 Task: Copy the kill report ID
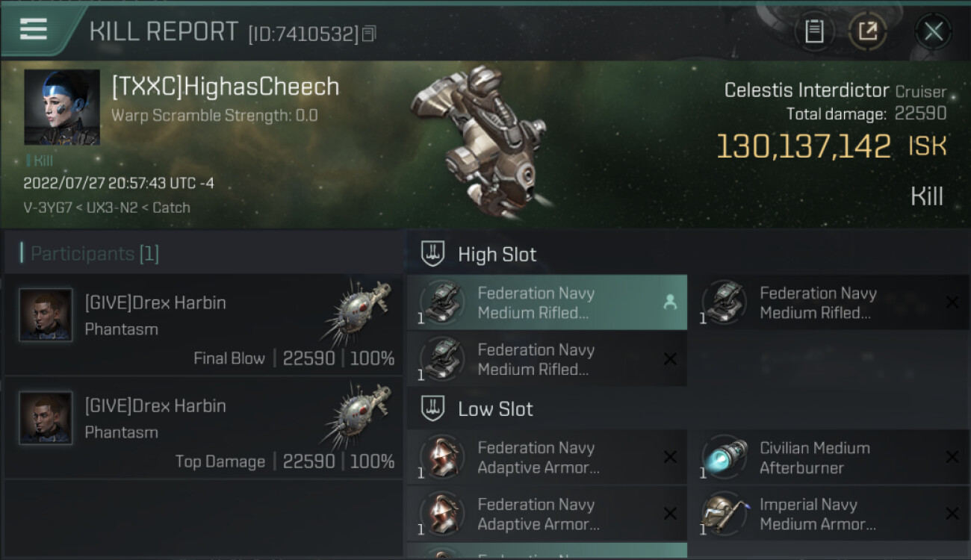[x=370, y=34]
